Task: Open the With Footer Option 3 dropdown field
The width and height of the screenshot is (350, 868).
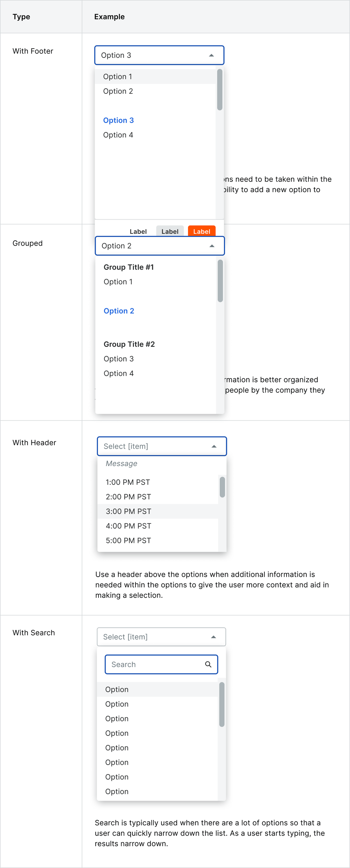Action: [x=152, y=55]
